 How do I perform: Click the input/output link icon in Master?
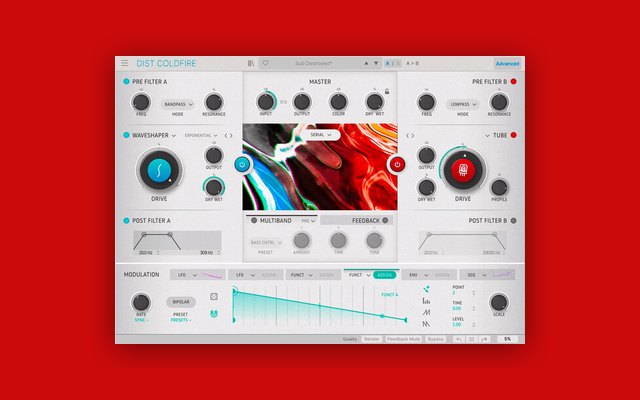pos(283,102)
